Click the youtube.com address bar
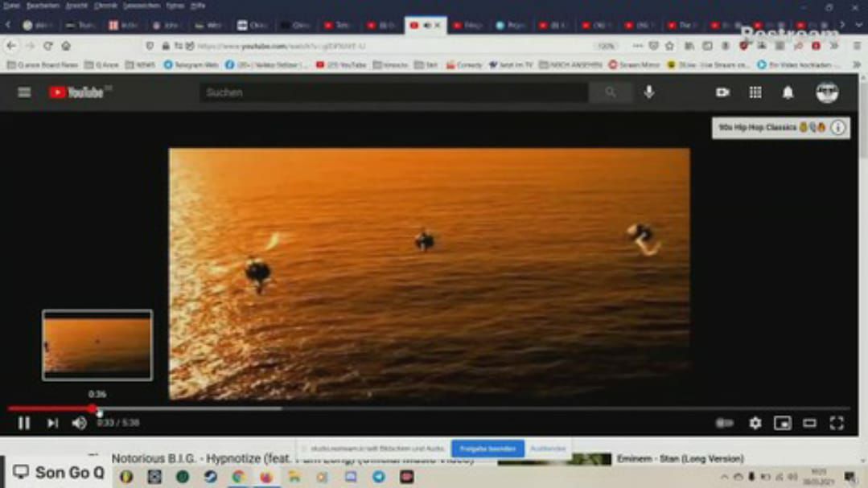The height and width of the screenshot is (488, 868). pos(382,46)
